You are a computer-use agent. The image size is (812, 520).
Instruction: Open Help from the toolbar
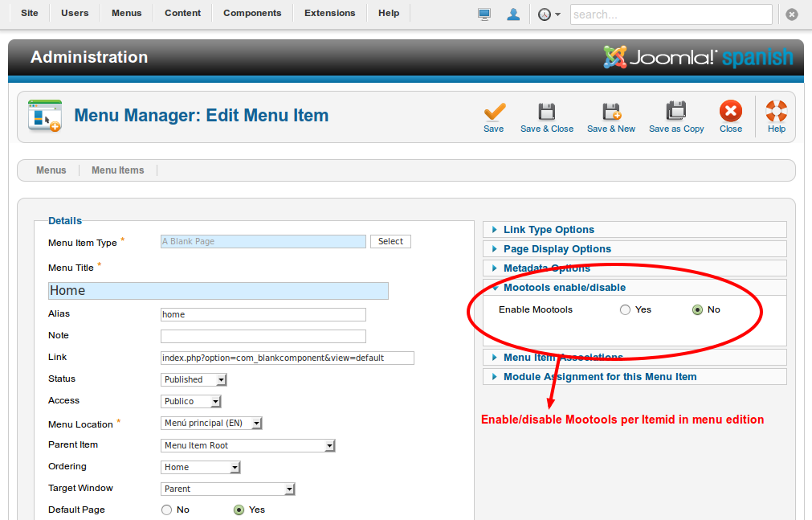775,117
